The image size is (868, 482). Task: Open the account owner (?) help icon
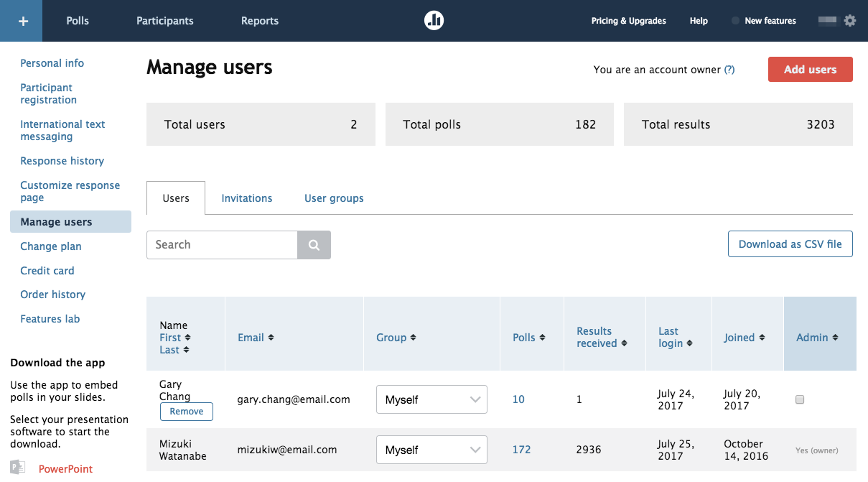(x=730, y=70)
